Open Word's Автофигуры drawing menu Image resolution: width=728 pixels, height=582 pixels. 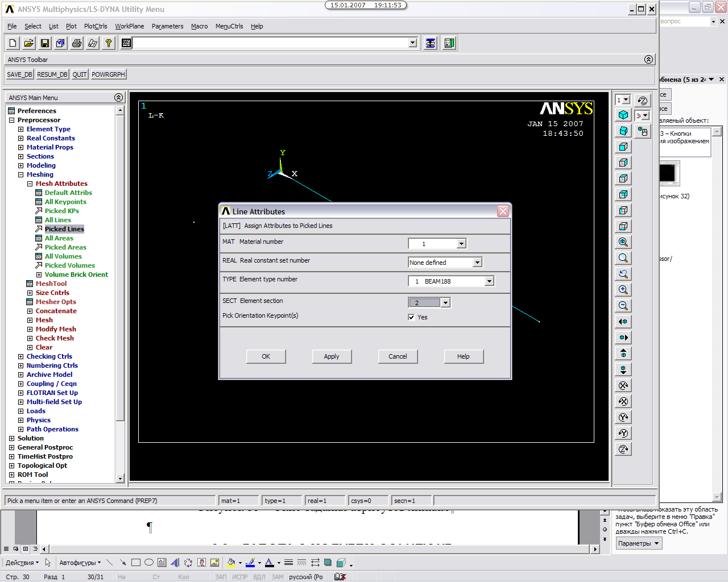[x=80, y=563]
